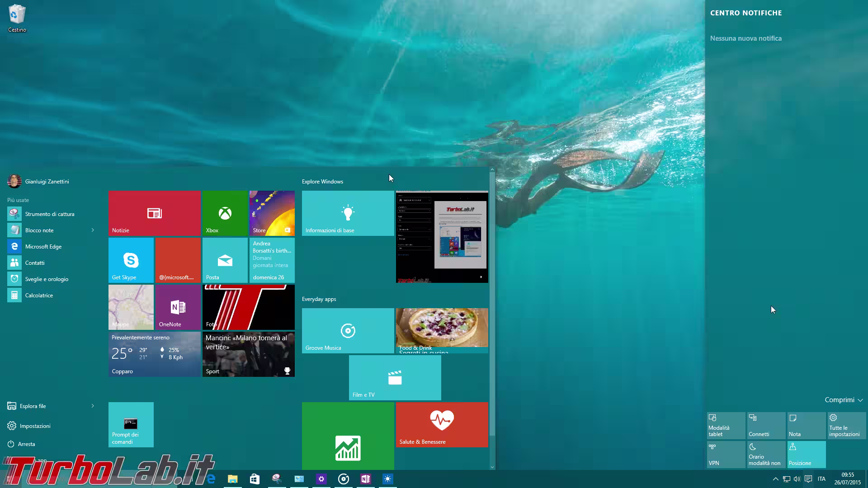Open the Store icon in the taskbar
The height and width of the screenshot is (488, 868).
point(255,479)
